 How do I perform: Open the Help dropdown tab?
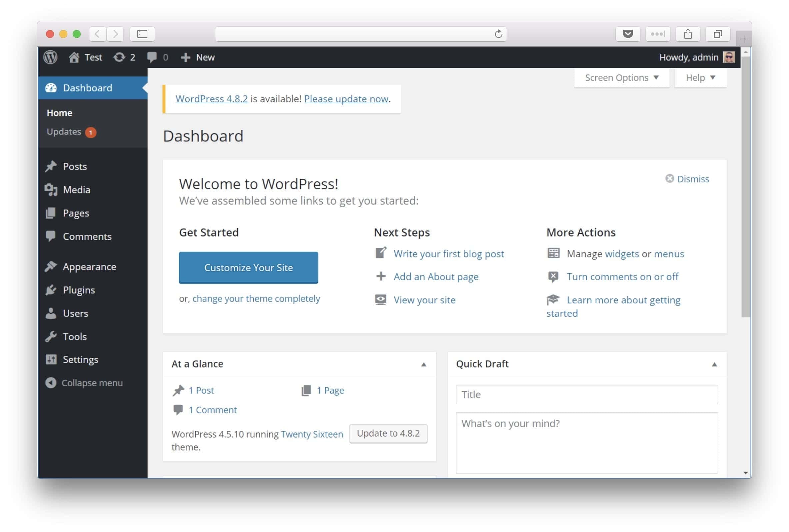click(x=700, y=78)
